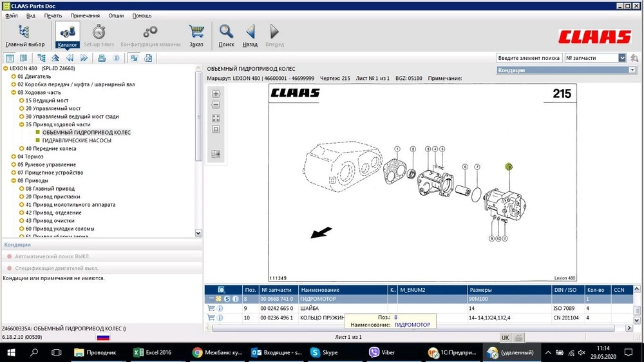Add part ШАЙБА to cart
Image resolution: width=644 pixels, height=362 pixels.
pos(211,309)
